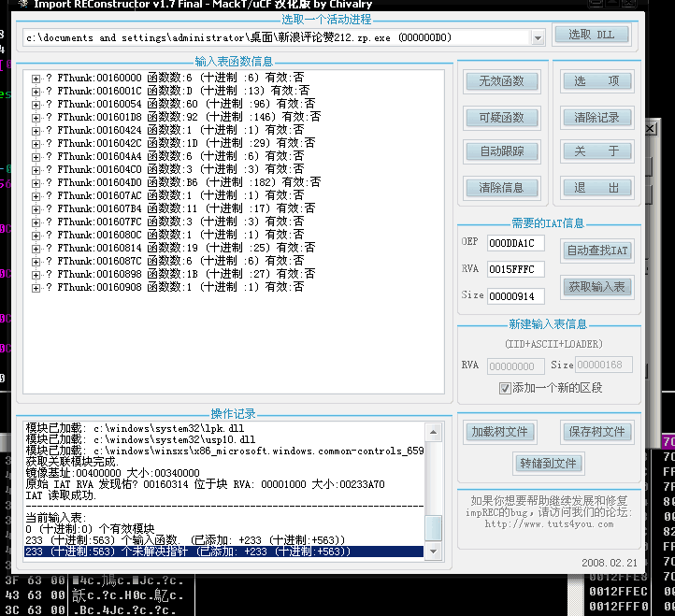Expand the FThunk:001601D8 tree node
The image size is (675, 616).
[x=36, y=118]
